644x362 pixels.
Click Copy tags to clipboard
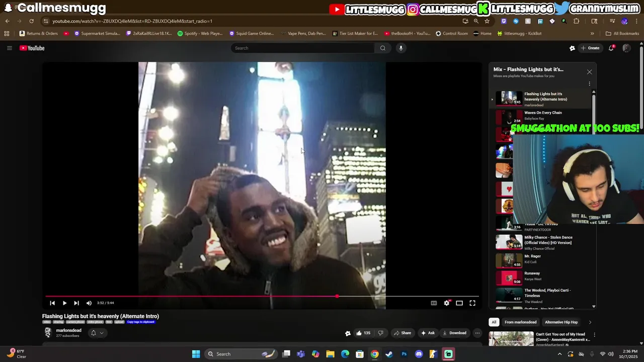(141, 322)
